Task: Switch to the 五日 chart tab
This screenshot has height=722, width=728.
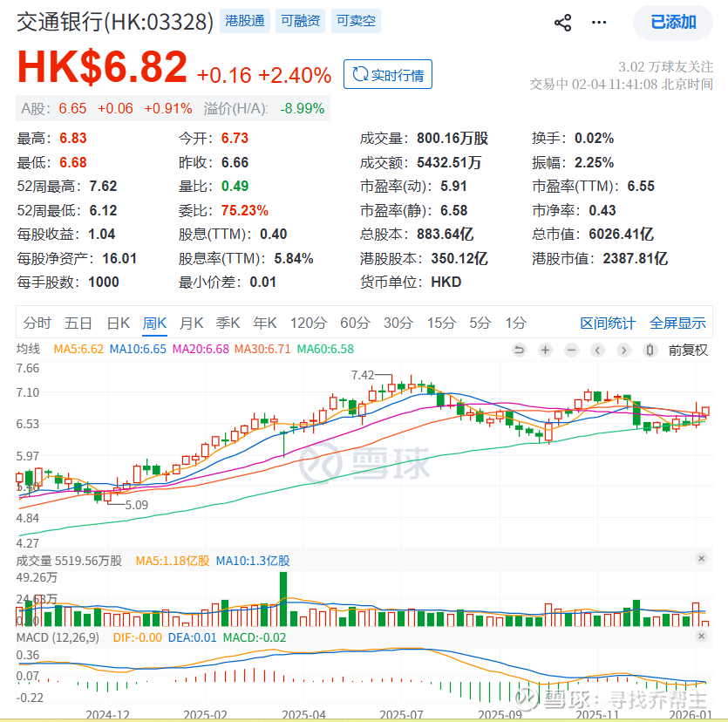Action: coord(78,323)
